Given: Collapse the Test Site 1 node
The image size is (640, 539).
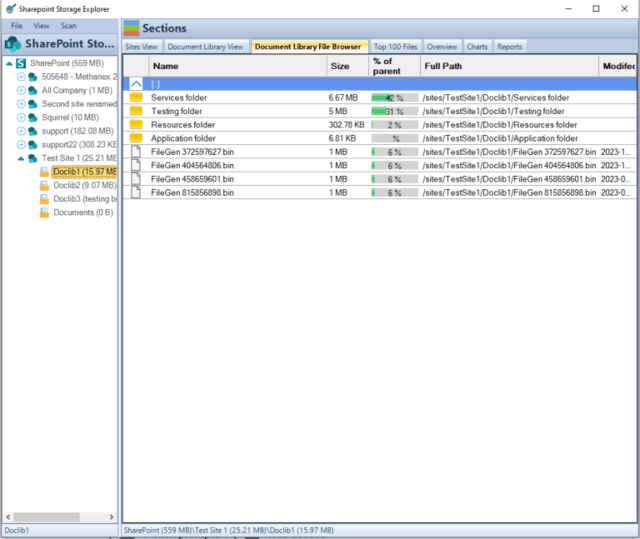Looking at the screenshot, I should 21,158.
